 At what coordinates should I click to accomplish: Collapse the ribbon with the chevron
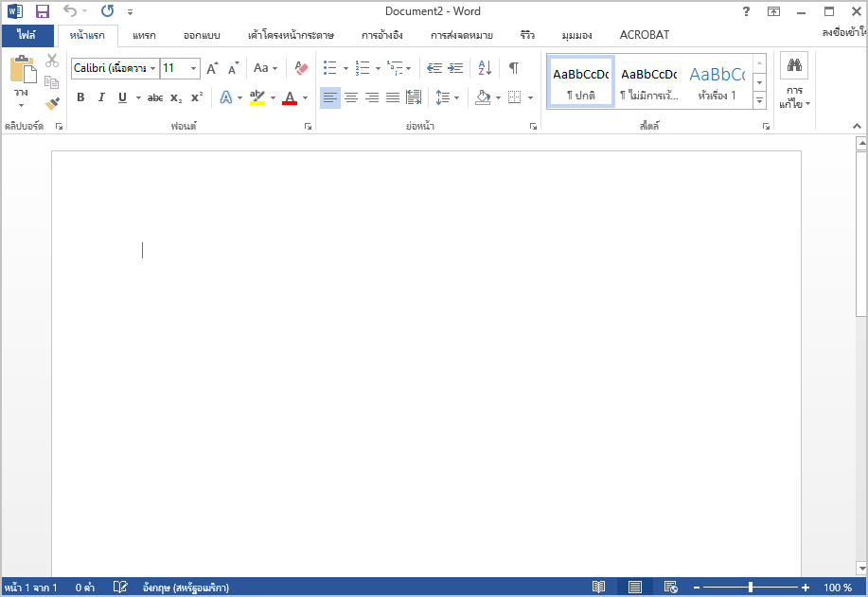[x=857, y=126]
